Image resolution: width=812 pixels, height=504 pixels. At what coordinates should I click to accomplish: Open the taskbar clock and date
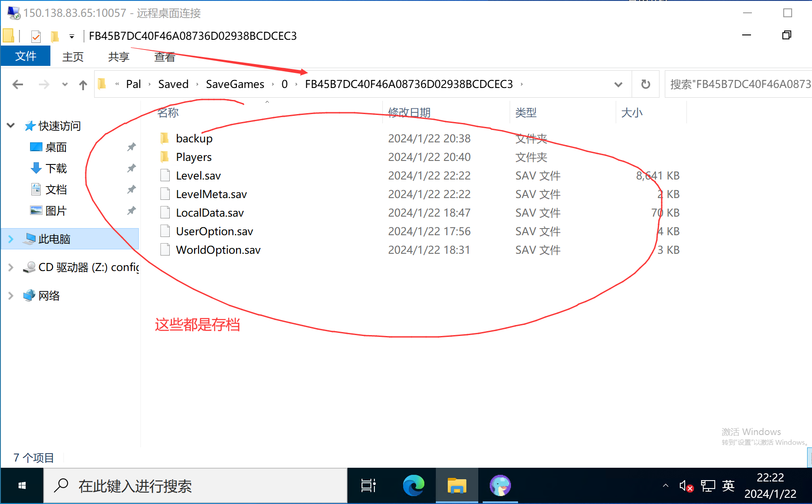770,485
